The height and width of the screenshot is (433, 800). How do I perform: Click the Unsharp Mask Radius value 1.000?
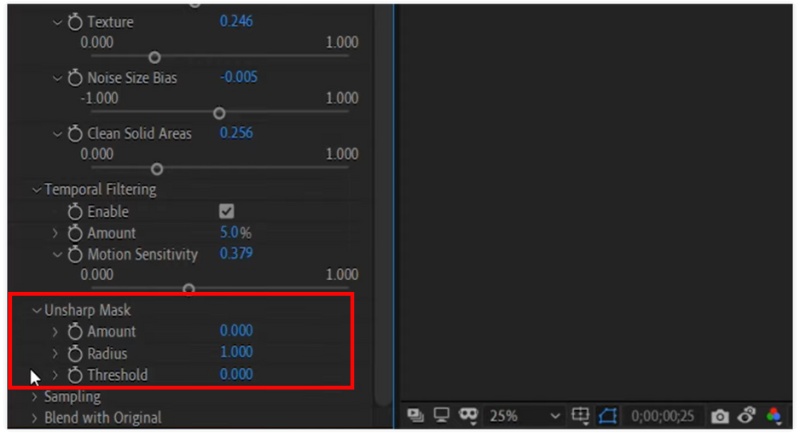[236, 353]
